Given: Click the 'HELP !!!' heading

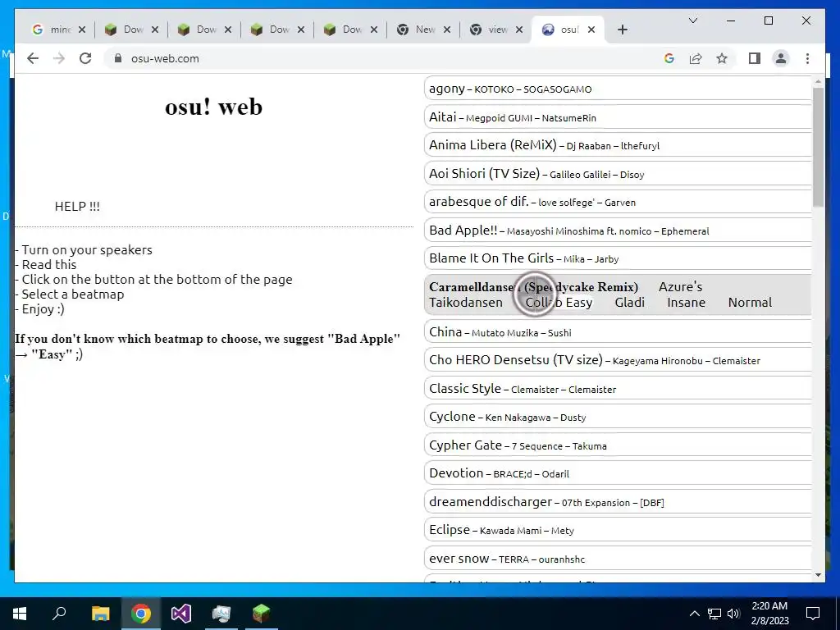Looking at the screenshot, I should point(77,206).
